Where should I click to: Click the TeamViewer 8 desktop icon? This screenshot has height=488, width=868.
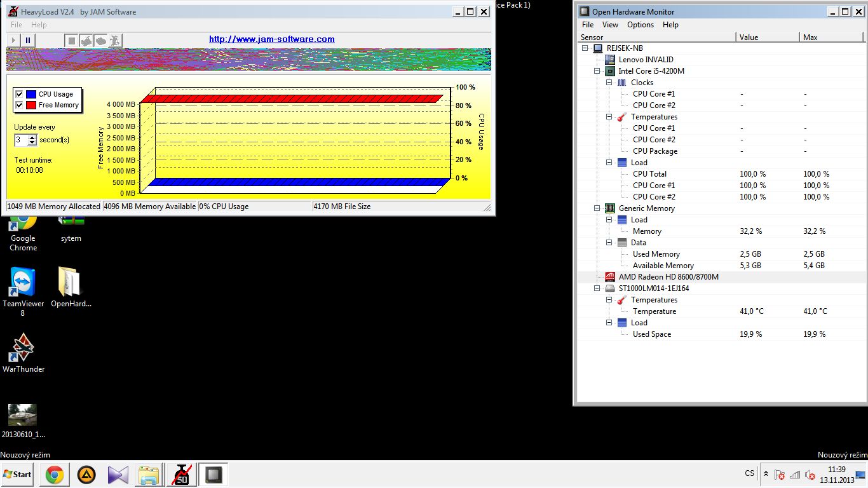[23, 292]
